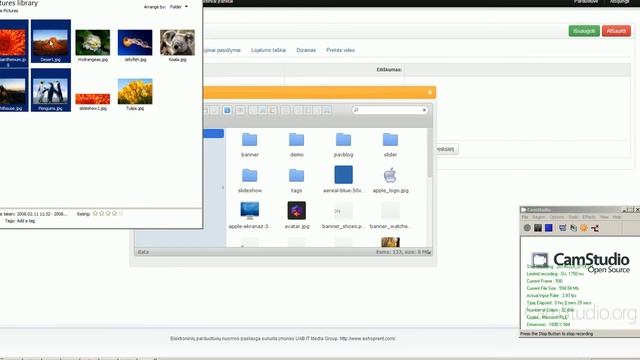Click the green Išsaugoti save button

[584, 31]
